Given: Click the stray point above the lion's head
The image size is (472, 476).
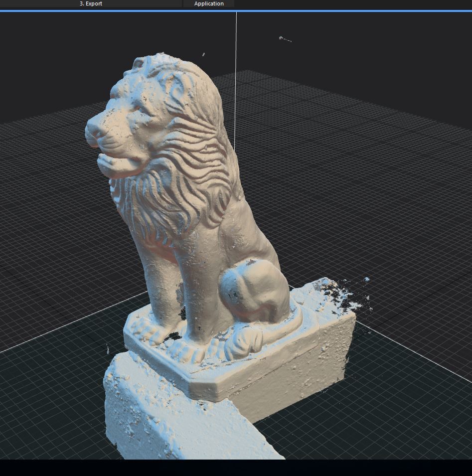Looking at the screenshot, I should (x=203, y=54).
